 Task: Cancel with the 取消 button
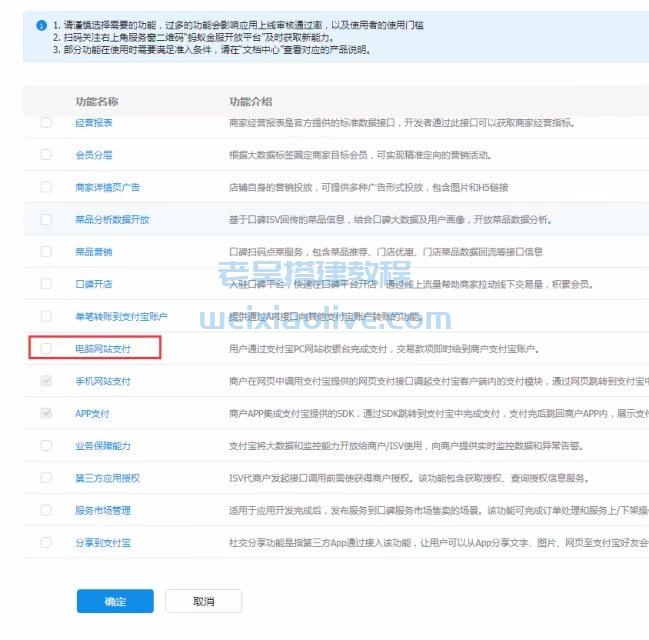click(204, 601)
